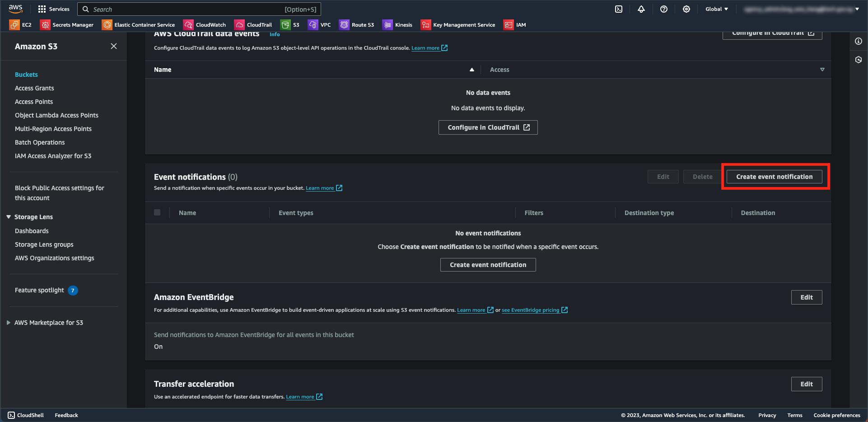Click inside the search field
Image resolution: width=868 pixels, height=422 pixels.
[199, 9]
